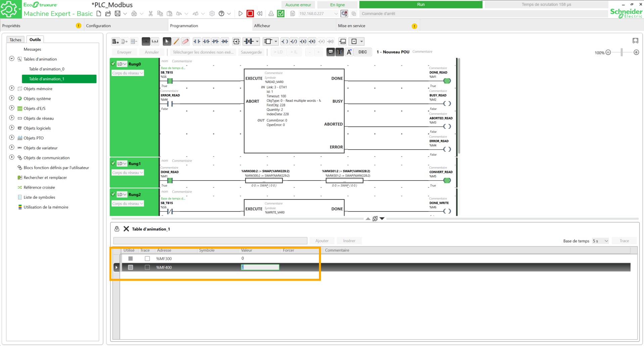The height and width of the screenshot is (346, 644).
Task: Expand the Objets mémoire tree node
Action: (12, 88)
